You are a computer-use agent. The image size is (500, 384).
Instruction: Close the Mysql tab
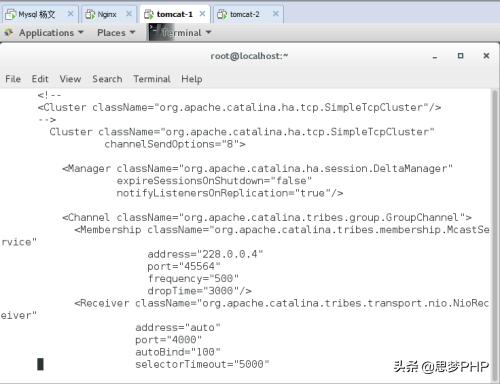tap(70, 14)
